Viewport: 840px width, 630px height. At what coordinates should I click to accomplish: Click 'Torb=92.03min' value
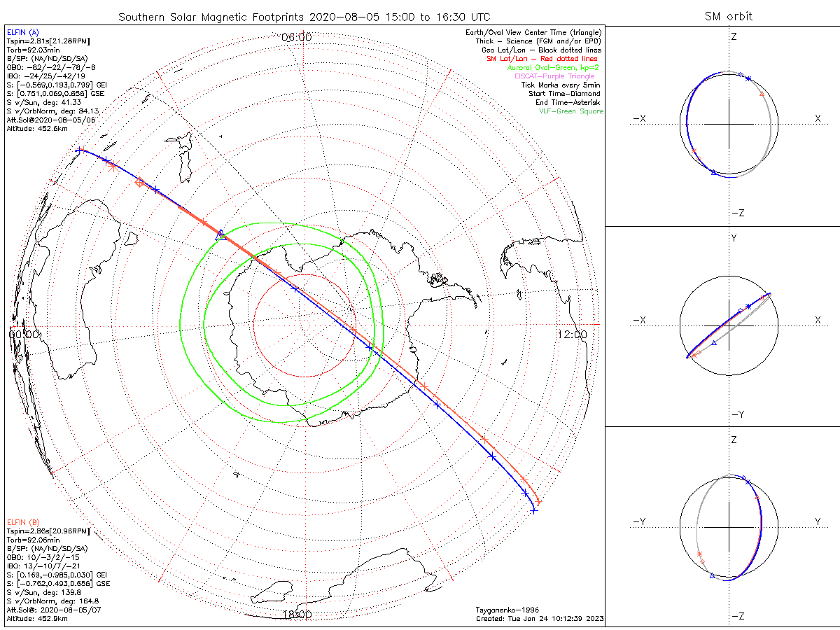click(33, 50)
